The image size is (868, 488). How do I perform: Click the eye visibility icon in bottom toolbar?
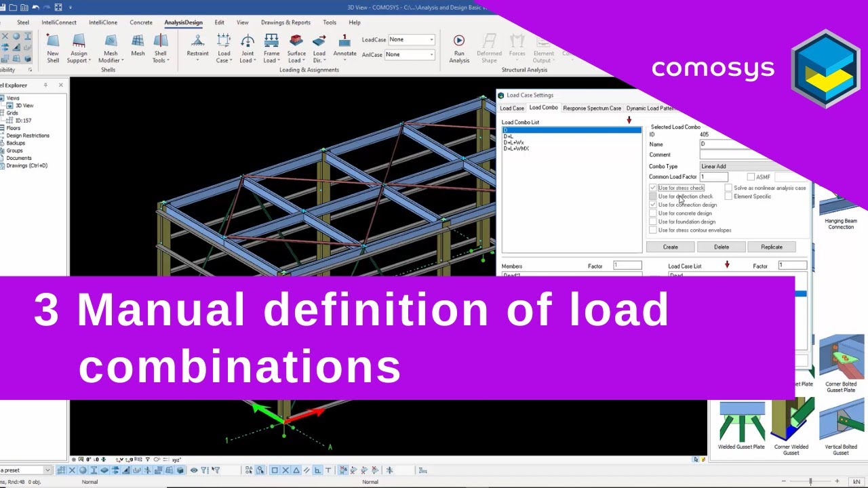[x=194, y=470]
